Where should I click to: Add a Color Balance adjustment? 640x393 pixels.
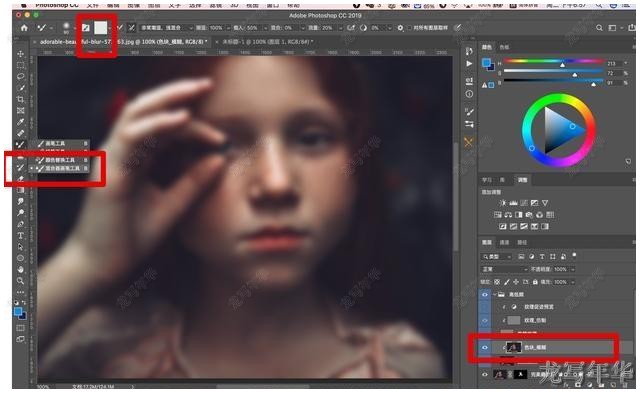pyautogui.click(x=508, y=215)
